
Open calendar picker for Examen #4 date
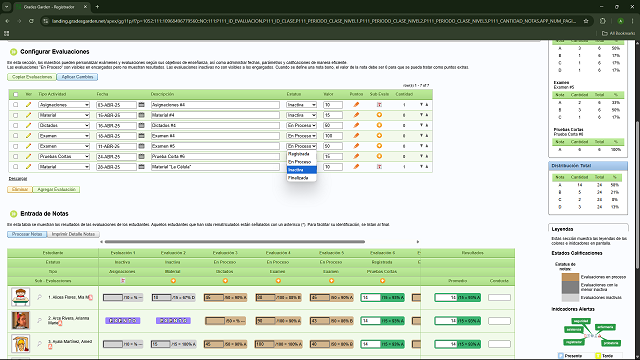pyautogui.click(x=141, y=136)
